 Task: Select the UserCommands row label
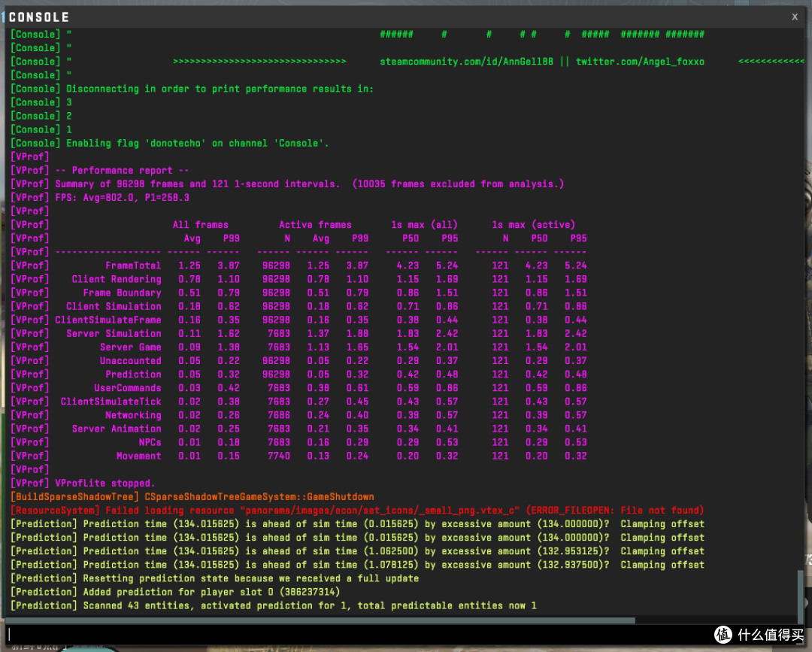(x=127, y=388)
